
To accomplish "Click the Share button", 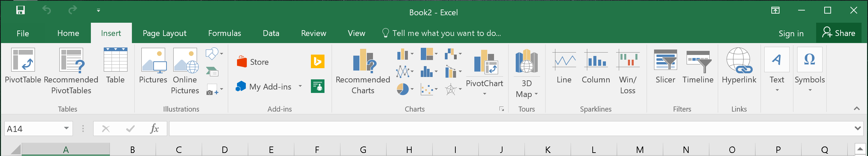I will pyautogui.click(x=839, y=33).
